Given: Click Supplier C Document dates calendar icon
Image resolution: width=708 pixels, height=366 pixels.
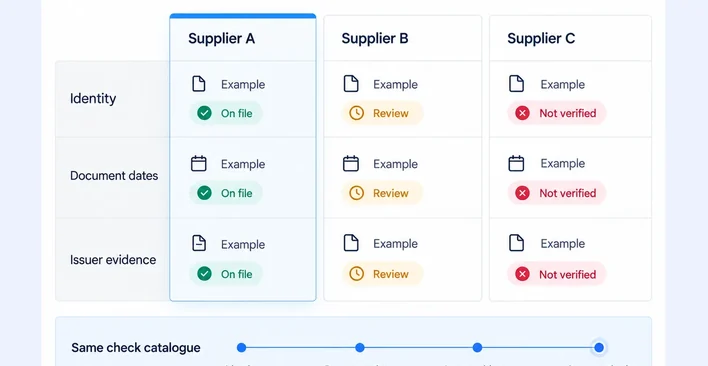Looking at the screenshot, I should coord(517,163).
